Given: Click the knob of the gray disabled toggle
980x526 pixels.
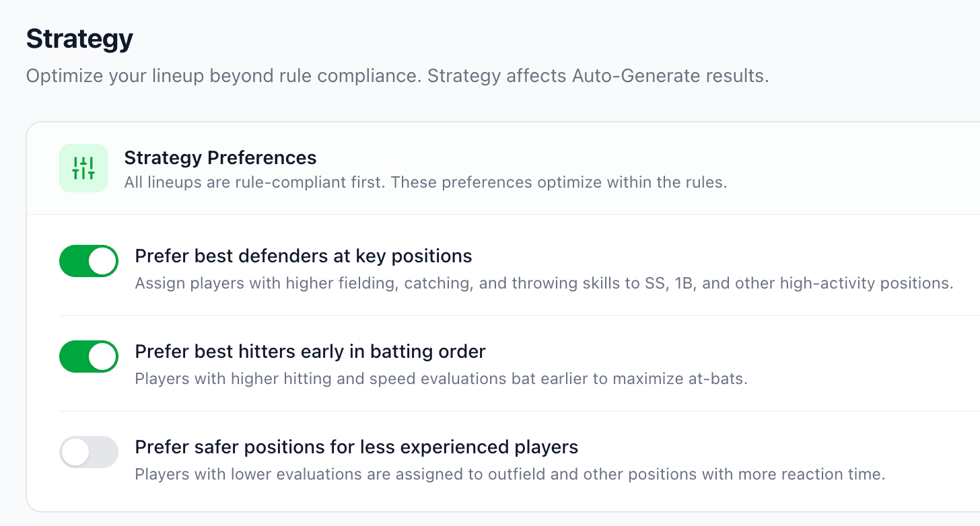Looking at the screenshot, I should pyautogui.click(x=77, y=452).
